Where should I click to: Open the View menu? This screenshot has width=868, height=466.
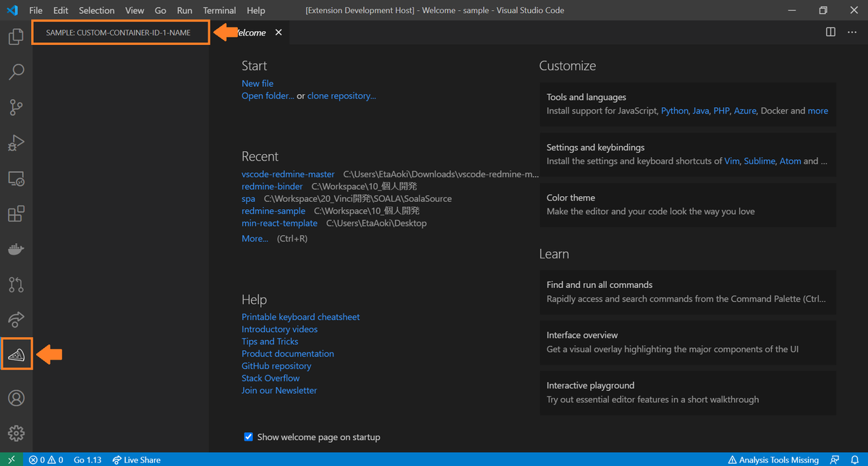[x=135, y=10]
